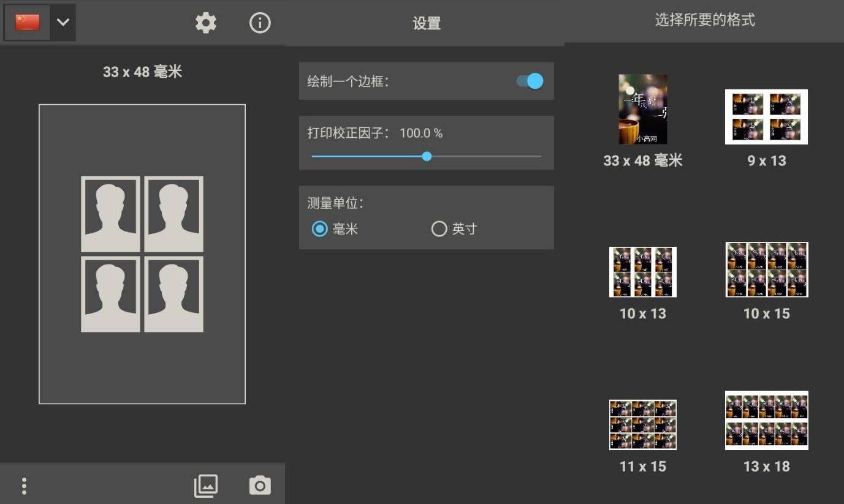
Task: Open the photo gallery icon
Action: click(x=206, y=486)
